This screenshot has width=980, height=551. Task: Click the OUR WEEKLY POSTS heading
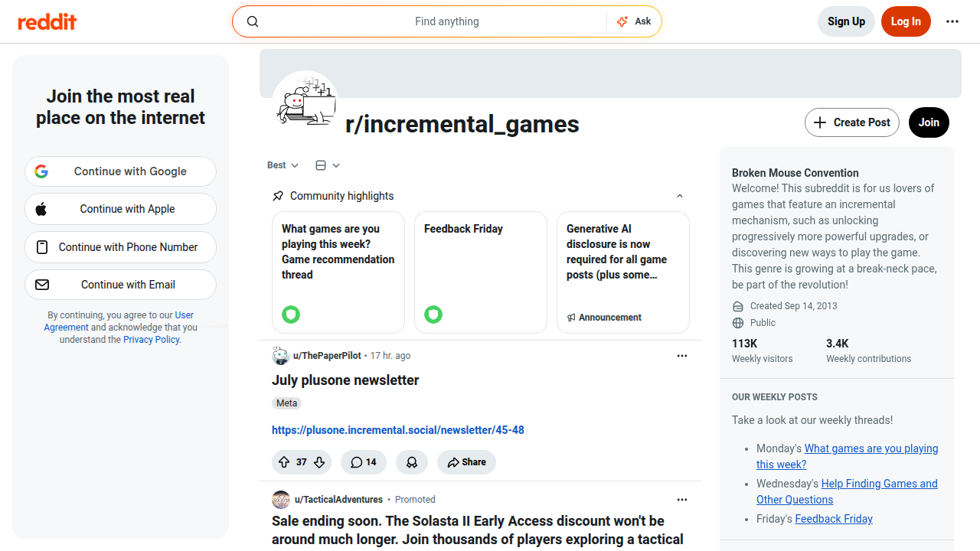775,397
